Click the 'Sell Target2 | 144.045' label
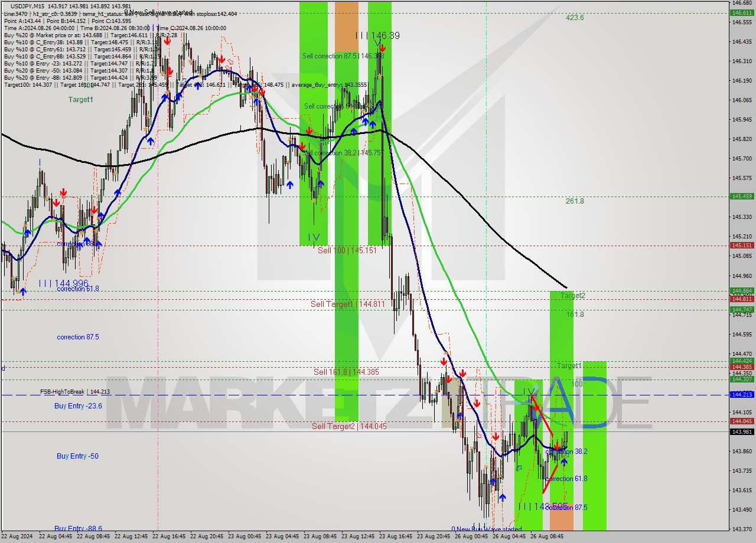Viewport: 756px width, 543px height. click(x=349, y=426)
